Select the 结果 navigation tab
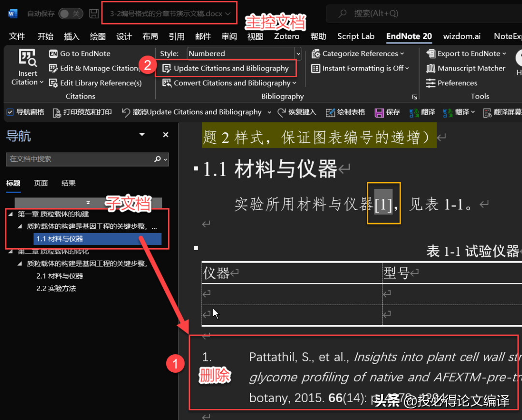Screen dimensions: 522x420 [x=68, y=183]
